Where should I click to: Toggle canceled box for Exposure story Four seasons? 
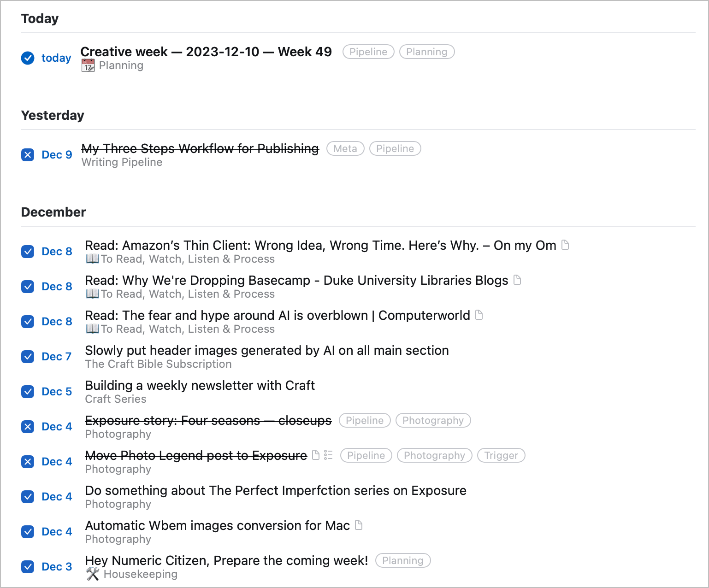[x=28, y=427]
